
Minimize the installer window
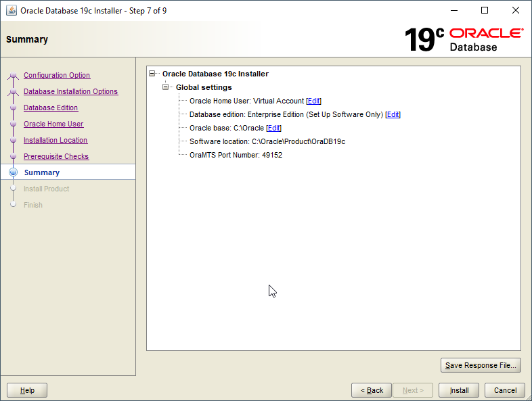point(454,11)
